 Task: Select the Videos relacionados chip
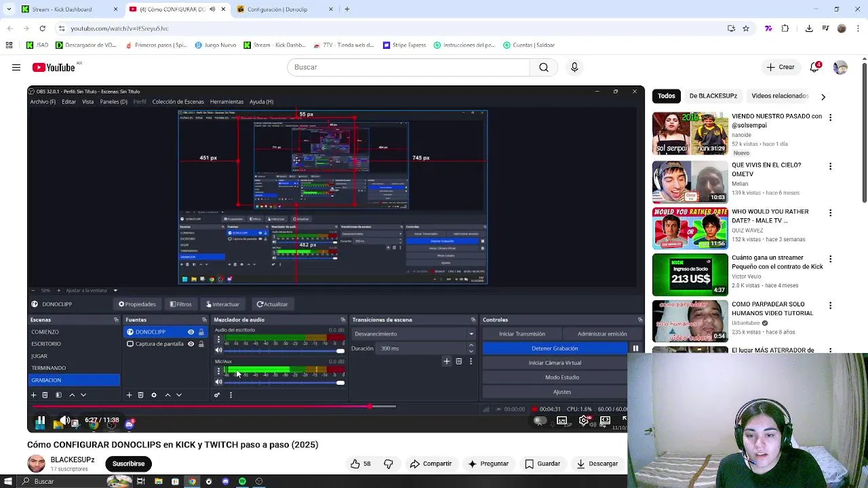[x=780, y=96]
